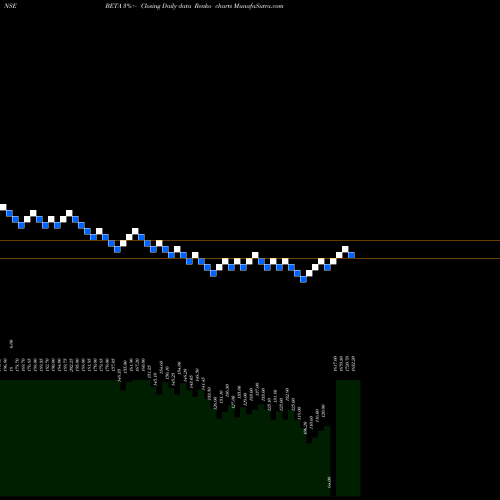Select the lowest blue Renko brick
The image size is (500, 500).
tap(303, 279)
